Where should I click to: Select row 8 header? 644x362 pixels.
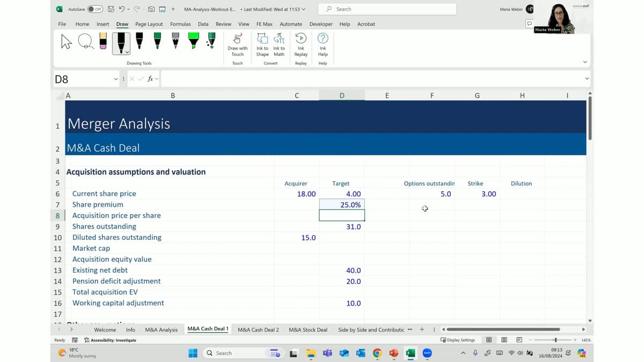[x=58, y=216]
